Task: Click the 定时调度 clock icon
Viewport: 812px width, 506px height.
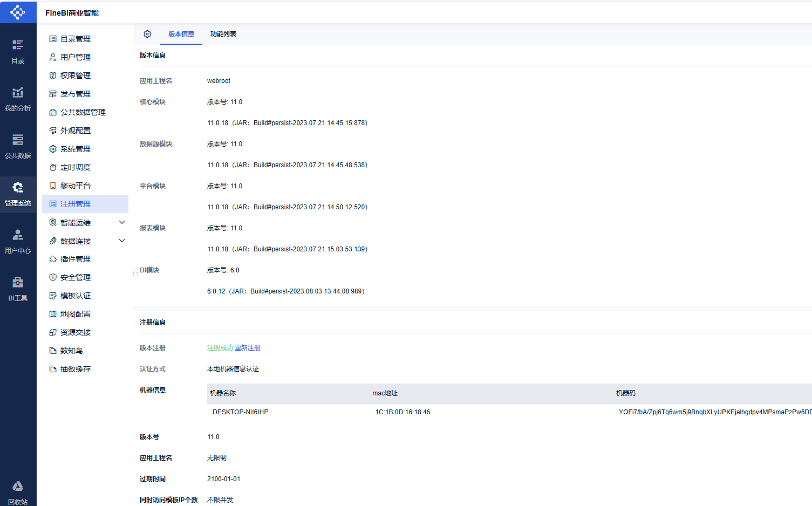Action: [x=53, y=167]
